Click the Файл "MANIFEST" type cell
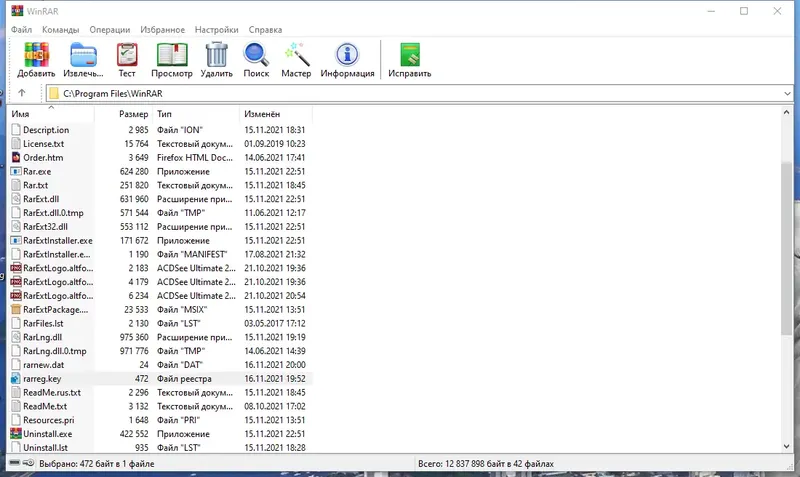 [x=191, y=254]
